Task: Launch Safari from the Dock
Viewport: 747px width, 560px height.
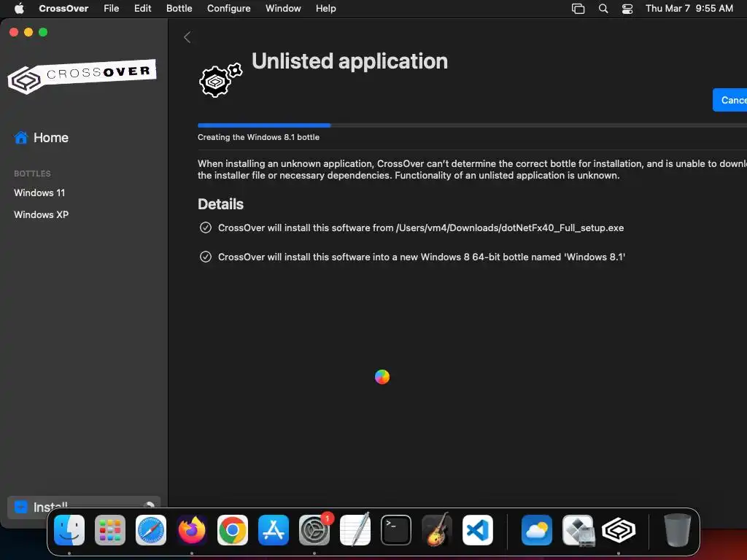Action: (151, 530)
